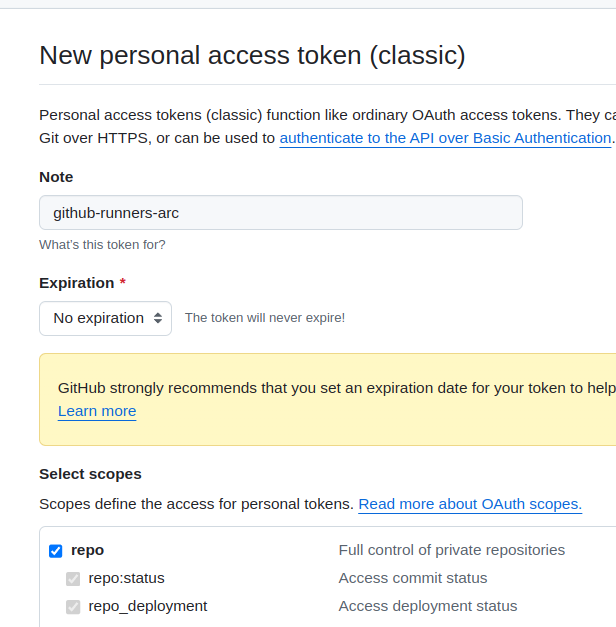Click the repo_deployment checkbox
616x627 pixels.
pos(73,607)
